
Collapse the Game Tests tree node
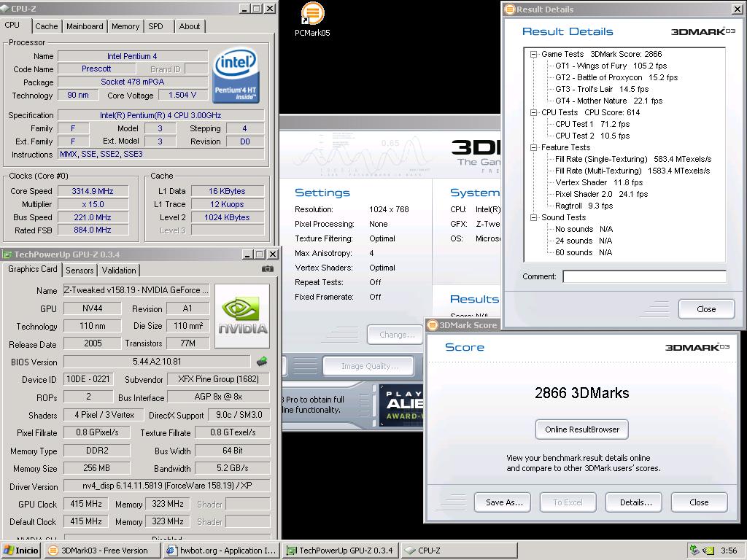click(x=533, y=54)
